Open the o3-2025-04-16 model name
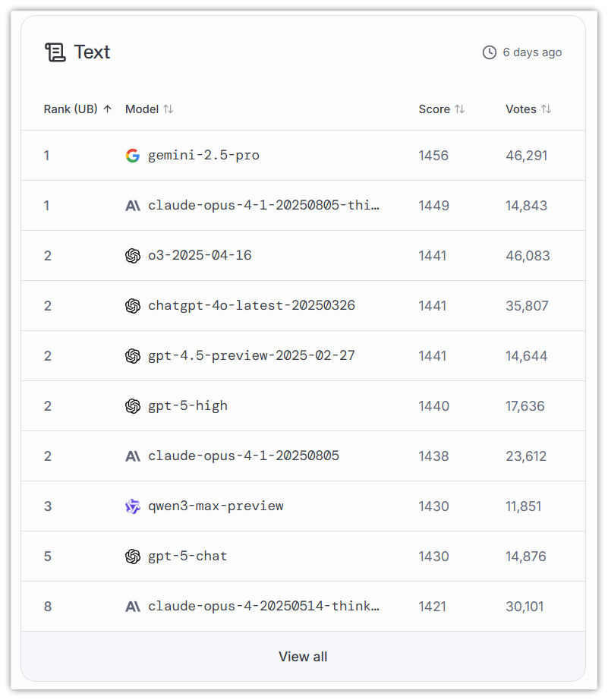The width and height of the screenshot is (608, 700). (x=200, y=255)
